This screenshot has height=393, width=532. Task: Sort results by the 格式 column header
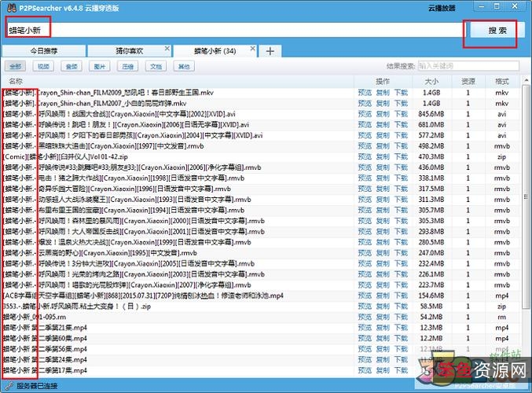pyautogui.click(x=502, y=82)
